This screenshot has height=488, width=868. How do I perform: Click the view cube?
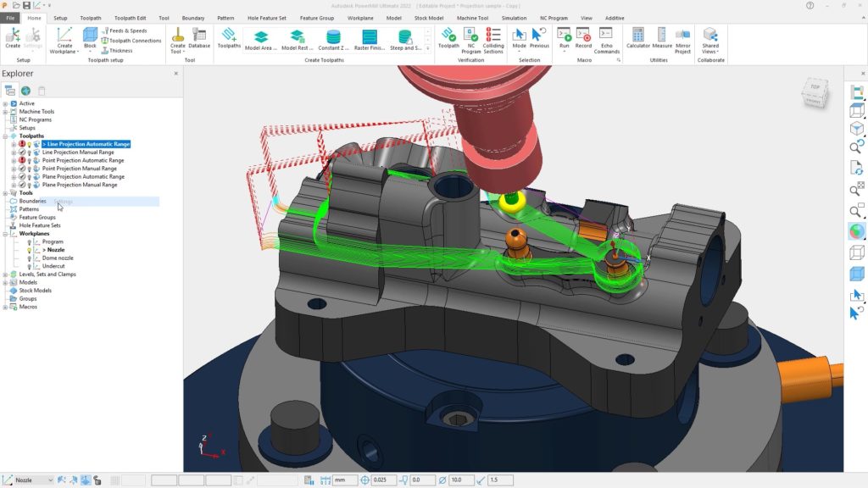point(815,93)
